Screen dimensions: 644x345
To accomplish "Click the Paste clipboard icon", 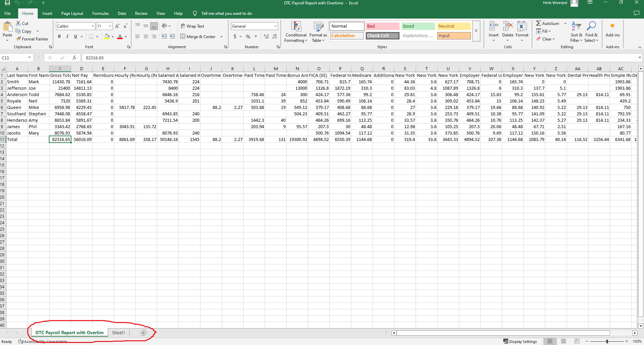I will point(7,27).
